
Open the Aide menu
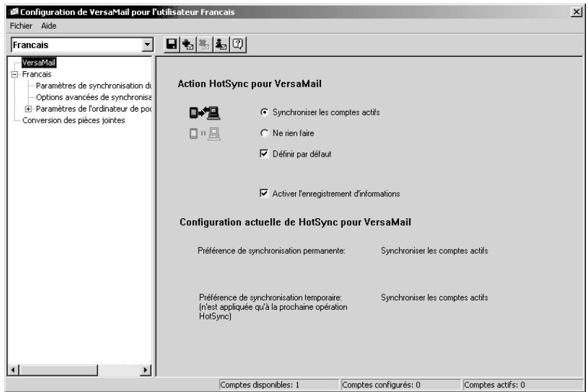pyautogui.click(x=49, y=26)
